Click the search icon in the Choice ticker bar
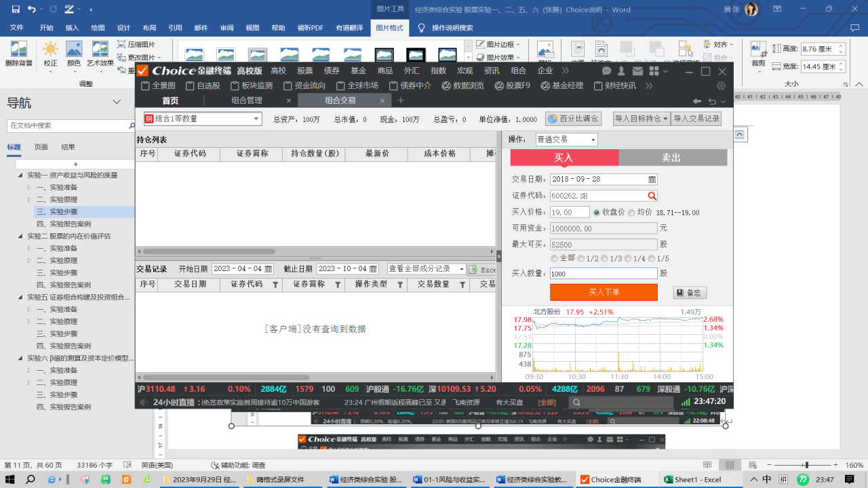 pyautogui.click(x=576, y=402)
